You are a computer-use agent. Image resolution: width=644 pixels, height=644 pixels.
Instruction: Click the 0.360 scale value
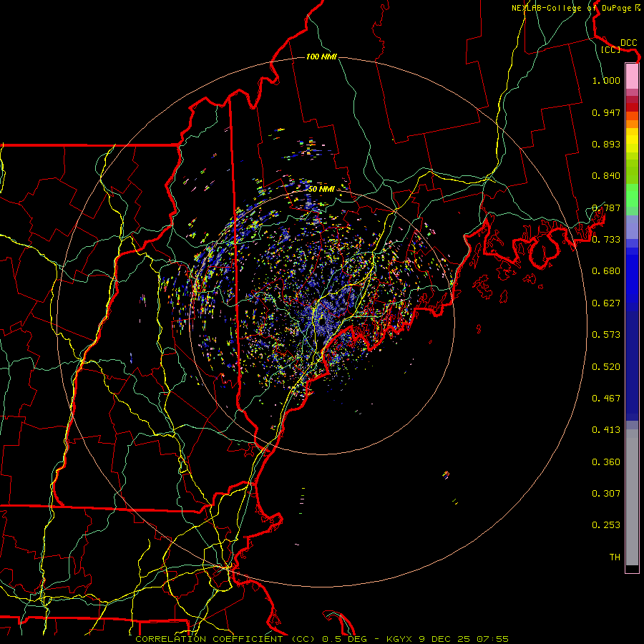coord(606,462)
